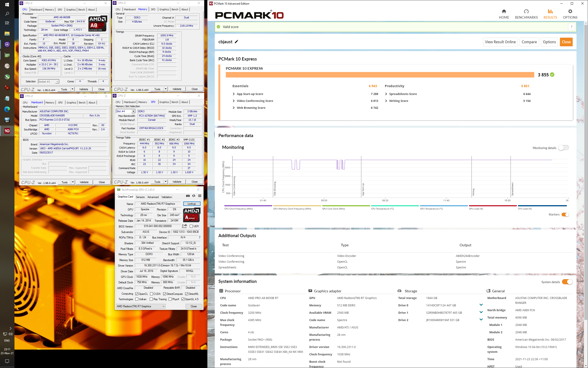Open the Socket #1 selection dropdown

pos(49,81)
